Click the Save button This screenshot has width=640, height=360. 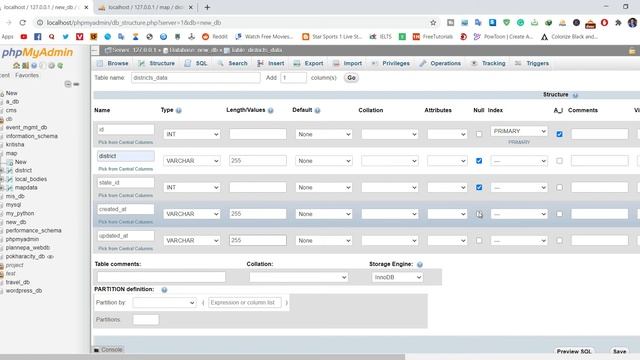619,351
